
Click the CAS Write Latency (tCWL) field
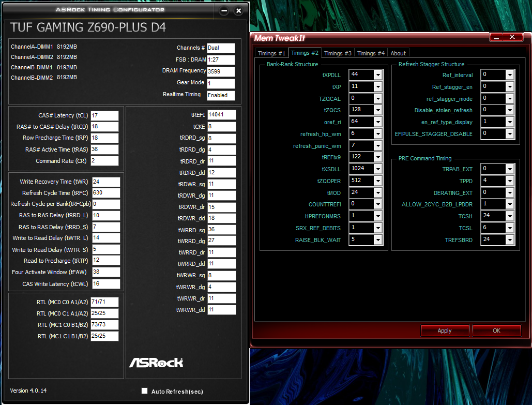click(106, 284)
